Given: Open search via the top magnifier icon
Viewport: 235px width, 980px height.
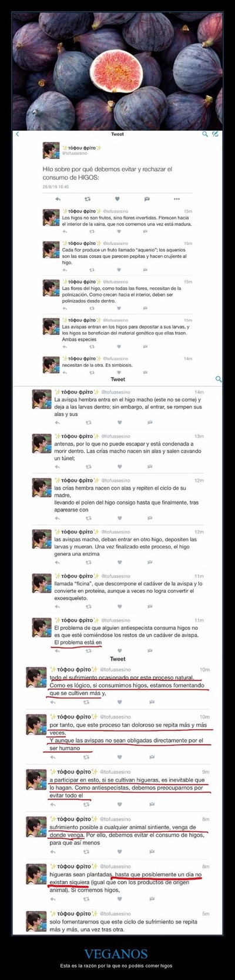Looking at the screenshot, I should (x=205, y=134).
